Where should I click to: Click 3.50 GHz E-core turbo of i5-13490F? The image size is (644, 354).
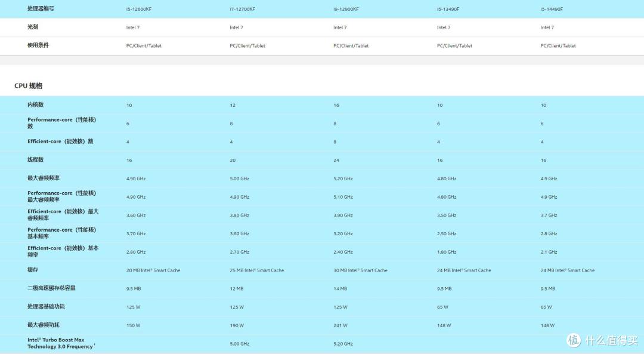coord(447,216)
